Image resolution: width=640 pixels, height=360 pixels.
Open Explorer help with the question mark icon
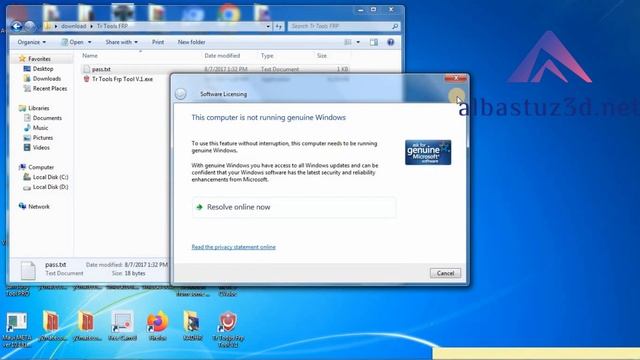pyautogui.click(x=391, y=42)
